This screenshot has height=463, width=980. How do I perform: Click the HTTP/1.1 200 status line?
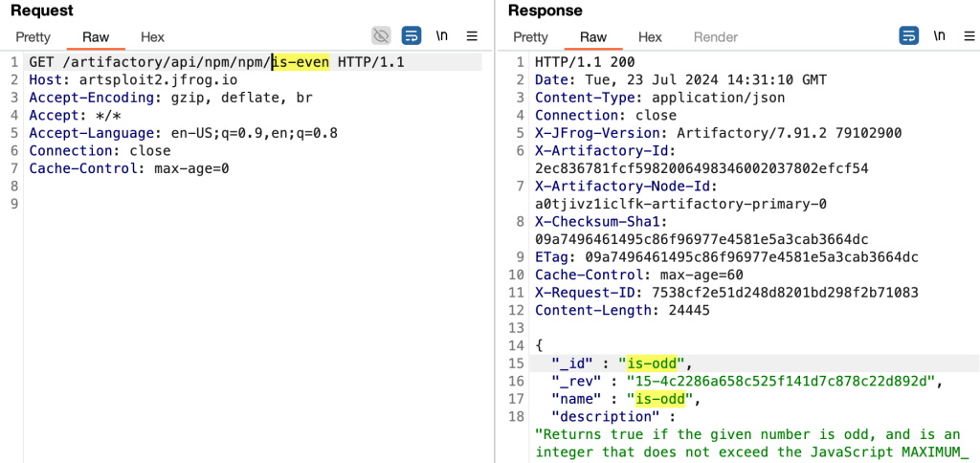tap(585, 62)
